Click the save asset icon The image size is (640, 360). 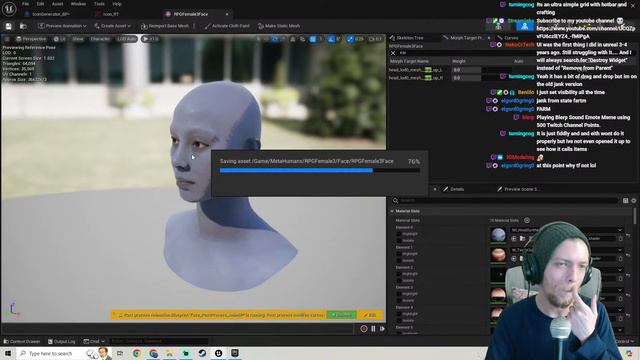coord(9,26)
